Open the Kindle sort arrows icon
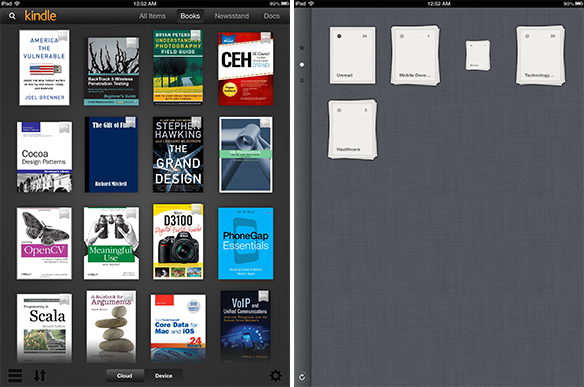584x387 pixels. 40,375
